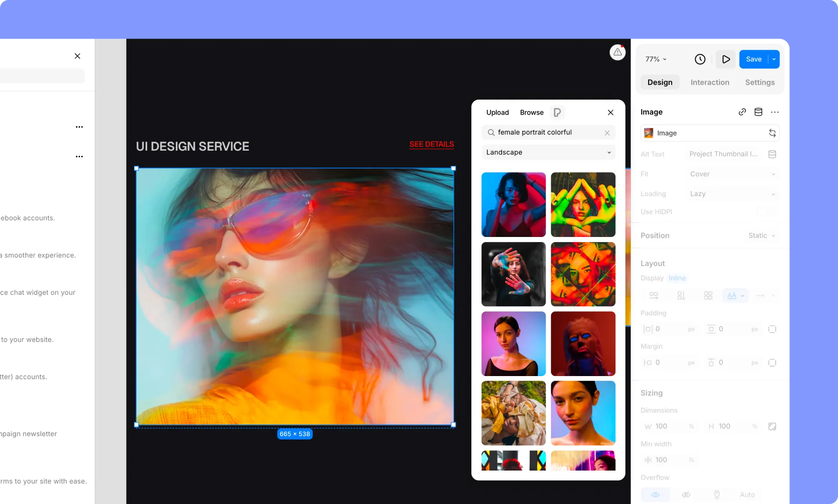Viewport: 838px width, 504px height.
Task: Open the version history clock icon
Action: pyautogui.click(x=700, y=59)
